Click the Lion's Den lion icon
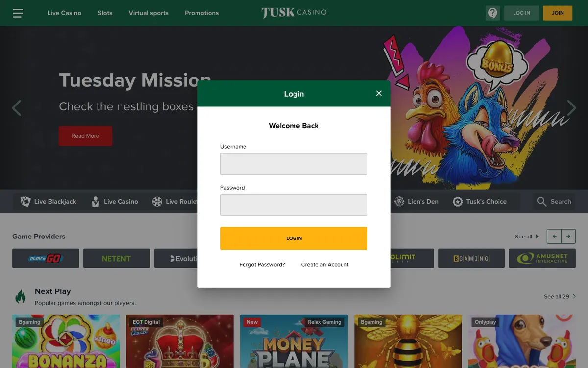Viewport: 588px width, 368px height. (399, 201)
